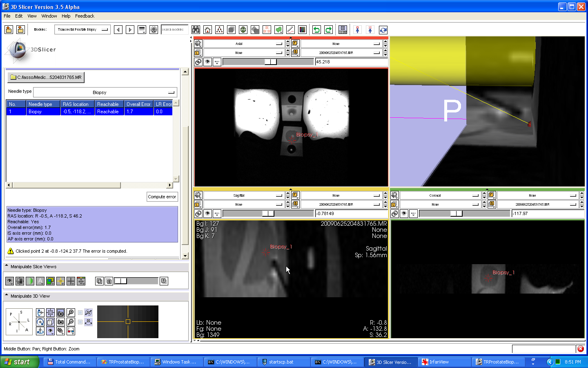Click the Compute error button
The width and height of the screenshot is (588, 368).
(x=162, y=197)
